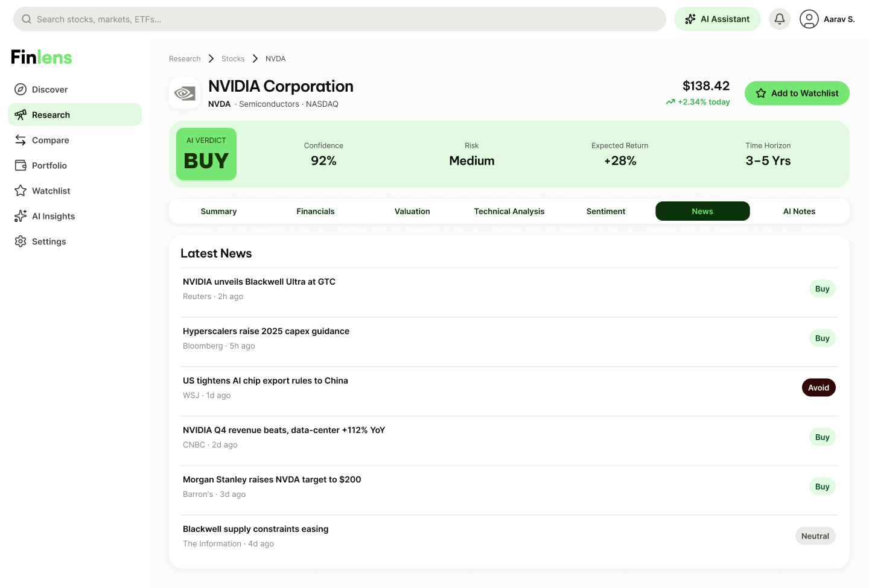Click the Buy tag on Morgan Stanley news

[823, 487]
